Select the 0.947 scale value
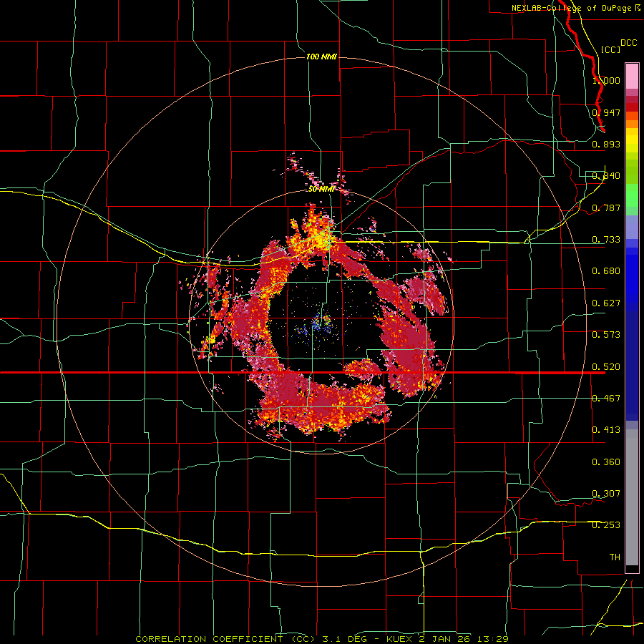The width and height of the screenshot is (644, 644). pos(606,112)
